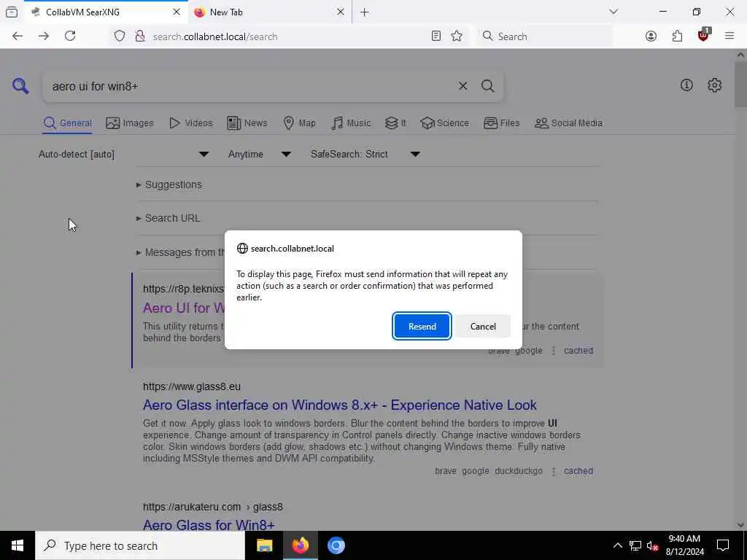Screen dimensions: 747x560
Task: Click the SearXNG search query field
Action: 248,86
